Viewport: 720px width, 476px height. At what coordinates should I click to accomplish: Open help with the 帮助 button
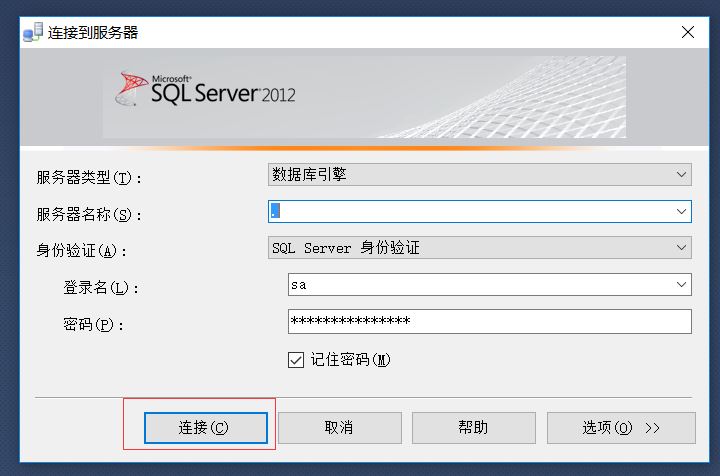click(473, 427)
